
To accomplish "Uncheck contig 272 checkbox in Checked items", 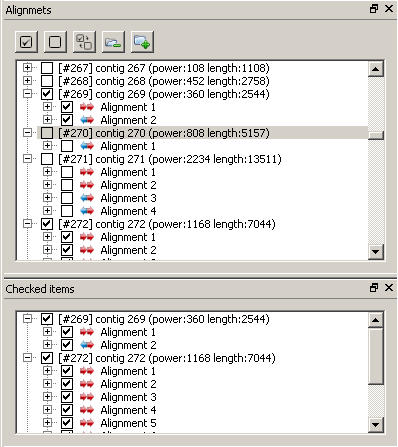I will (x=47, y=358).
